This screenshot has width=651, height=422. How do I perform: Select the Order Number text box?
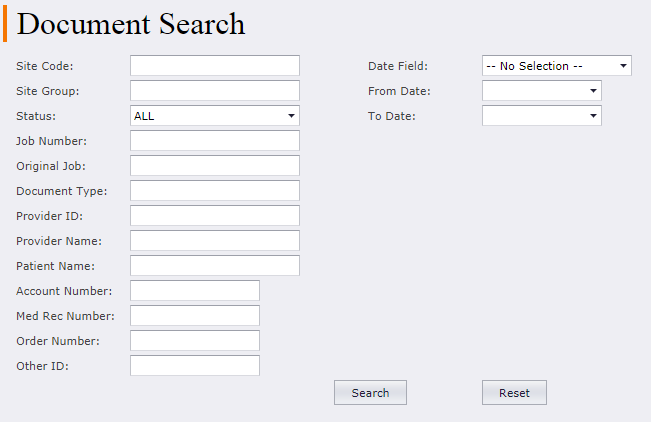pos(195,341)
